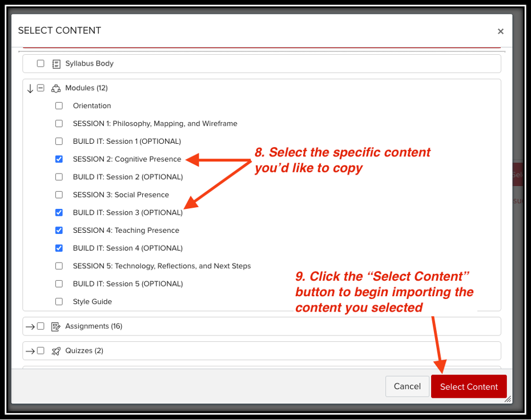The image size is (531, 420).
Task: Close the Select Content dialog
Action: pos(501,31)
